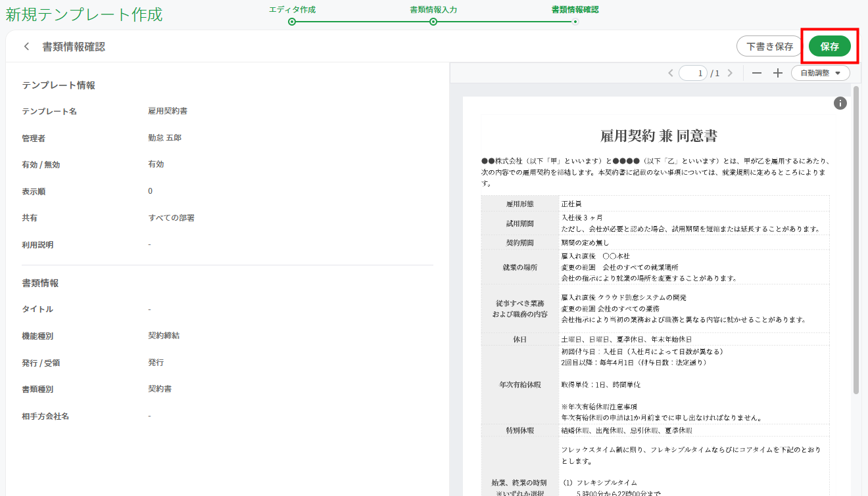This screenshot has width=868, height=496.
Task: Click the 新規テンプレート作成 page heading
Action: point(84,14)
